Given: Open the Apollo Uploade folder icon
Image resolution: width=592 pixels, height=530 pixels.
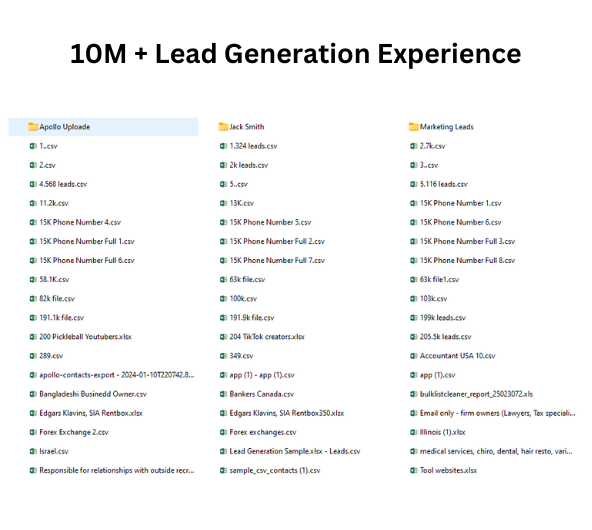Looking at the screenshot, I should pyautogui.click(x=33, y=127).
